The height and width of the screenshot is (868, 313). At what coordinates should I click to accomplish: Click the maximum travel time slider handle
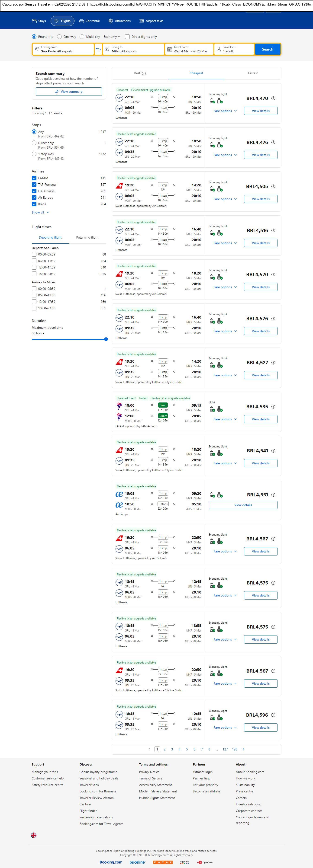pyautogui.click(x=106, y=339)
